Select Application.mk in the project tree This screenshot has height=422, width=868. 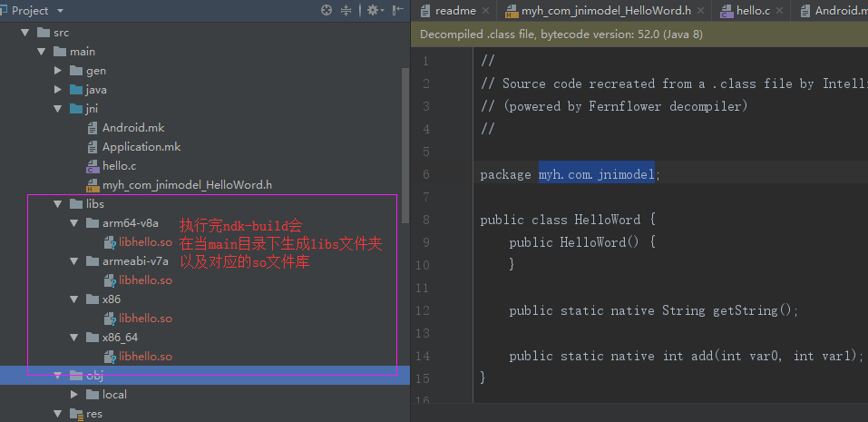[x=141, y=147]
